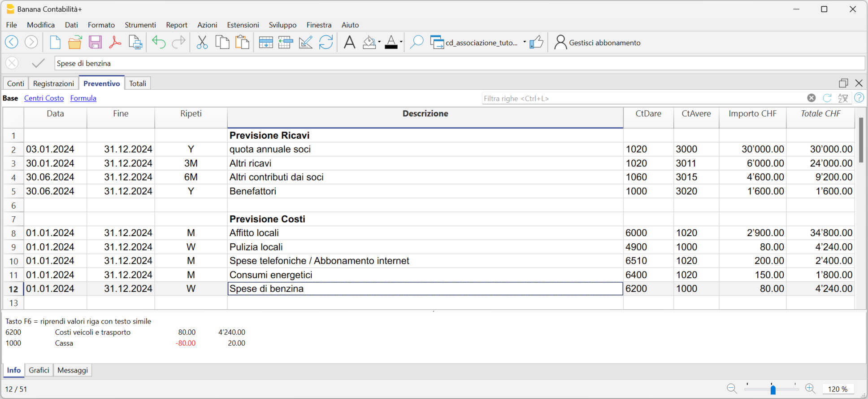Recalculate with the blue refresh arrows icon

point(326,42)
